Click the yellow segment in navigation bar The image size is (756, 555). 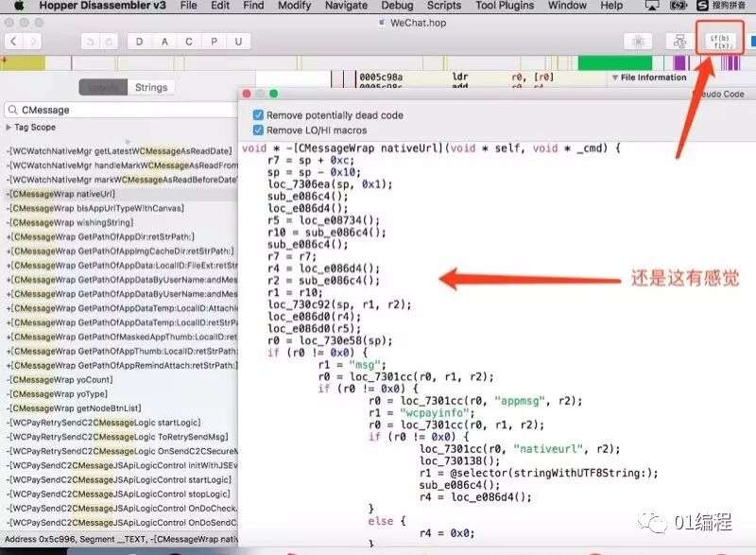pos(25,63)
